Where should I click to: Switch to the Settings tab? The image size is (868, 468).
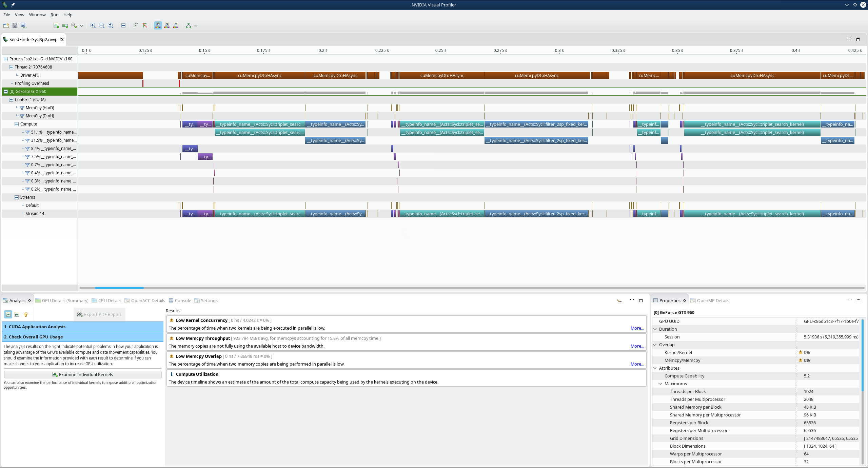click(206, 300)
